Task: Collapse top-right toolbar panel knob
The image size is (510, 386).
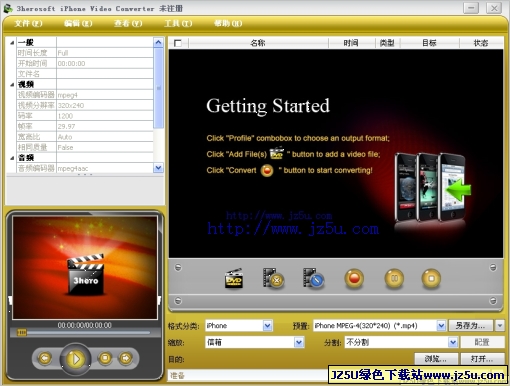Action: coord(493,268)
